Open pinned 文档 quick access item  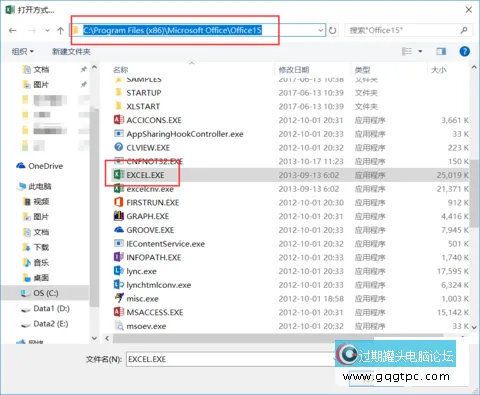[36, 69]
